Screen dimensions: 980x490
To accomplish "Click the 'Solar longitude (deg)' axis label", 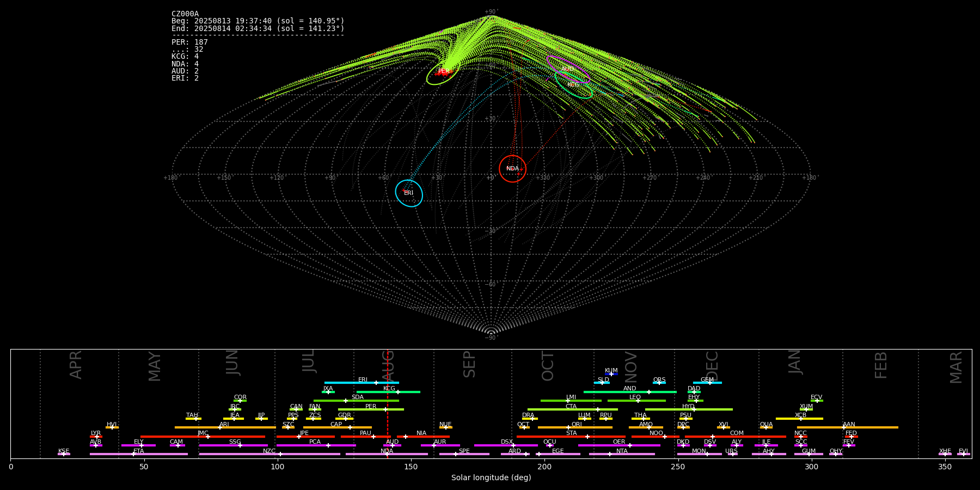I will tap(491, 477).
